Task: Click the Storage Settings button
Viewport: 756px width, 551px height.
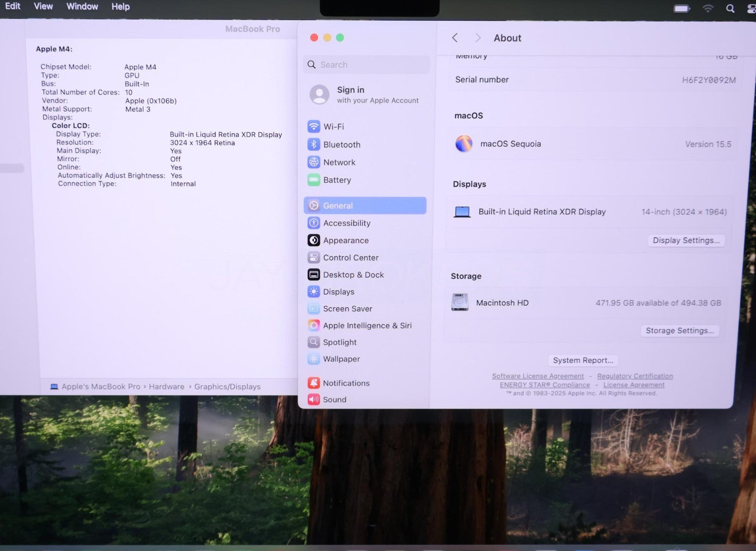Action: tap(679, 331)
